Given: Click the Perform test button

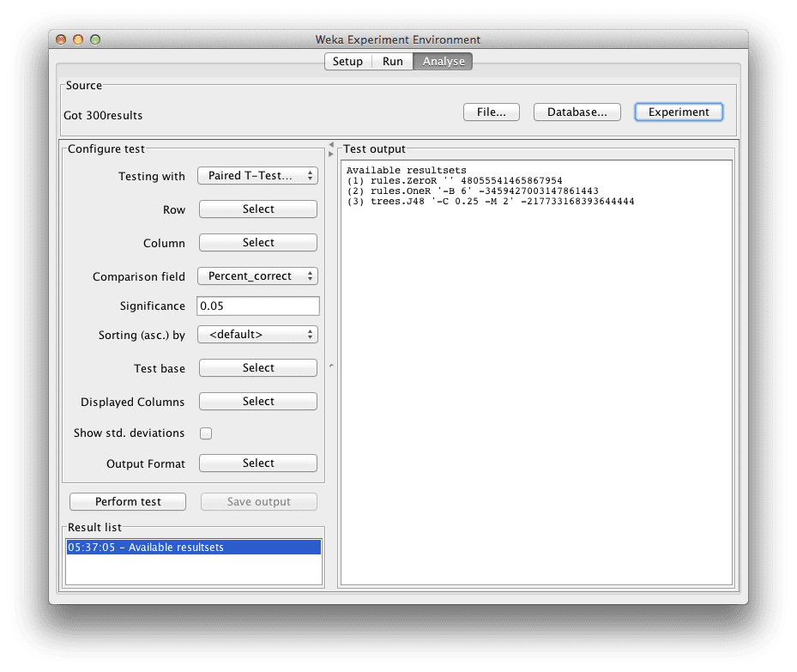Looking at the screenshot, I should click(x=128, y=502).
